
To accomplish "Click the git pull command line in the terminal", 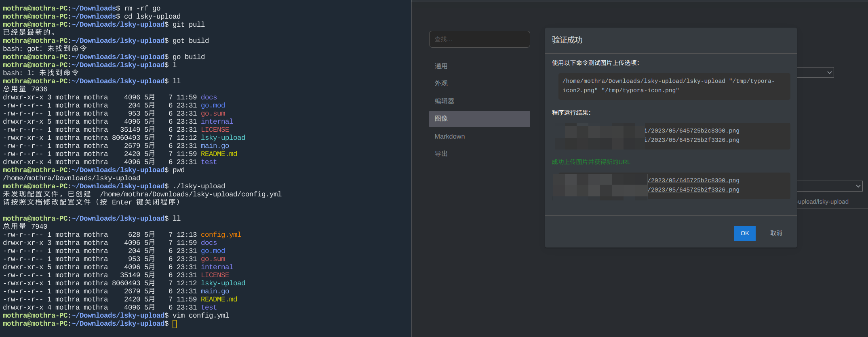I will click(188, 24).
